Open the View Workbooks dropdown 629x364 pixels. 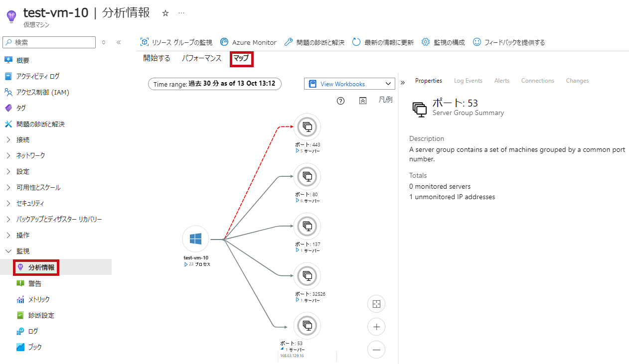(x=349, y=84)
